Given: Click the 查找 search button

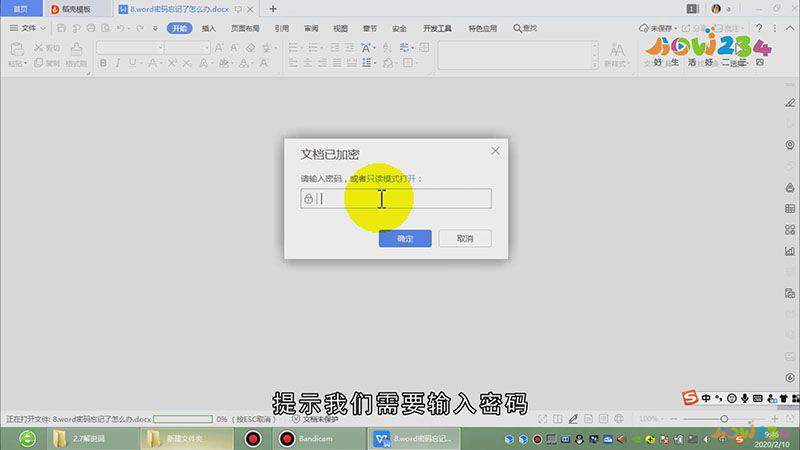Looking at the screenshot, I should click(525, 28).
